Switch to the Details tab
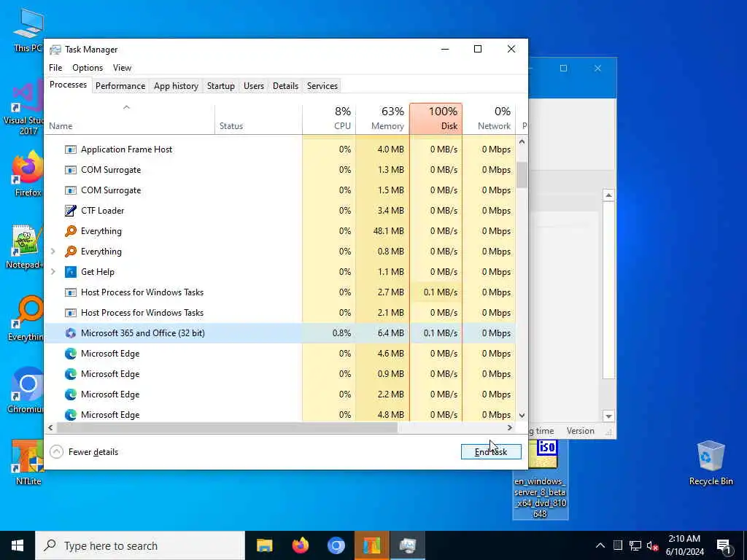Viewport: 747px width, 560px height. [x=285, y=86]
